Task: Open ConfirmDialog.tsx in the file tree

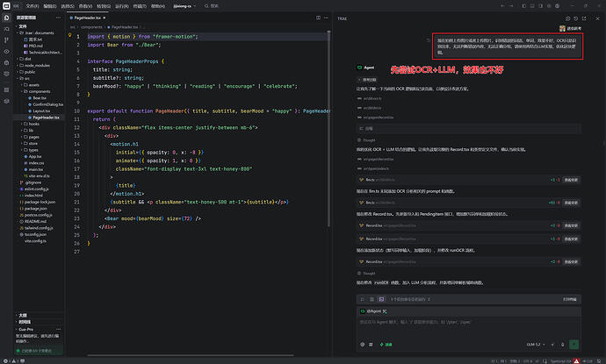Action: pyautogui.click(x=48, y=104)
